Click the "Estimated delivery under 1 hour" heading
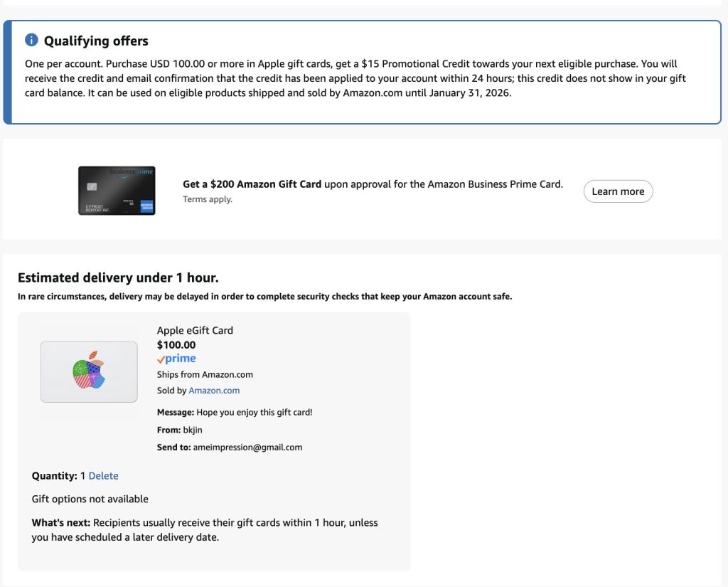 pyautogui.click(x=118, y=277)
